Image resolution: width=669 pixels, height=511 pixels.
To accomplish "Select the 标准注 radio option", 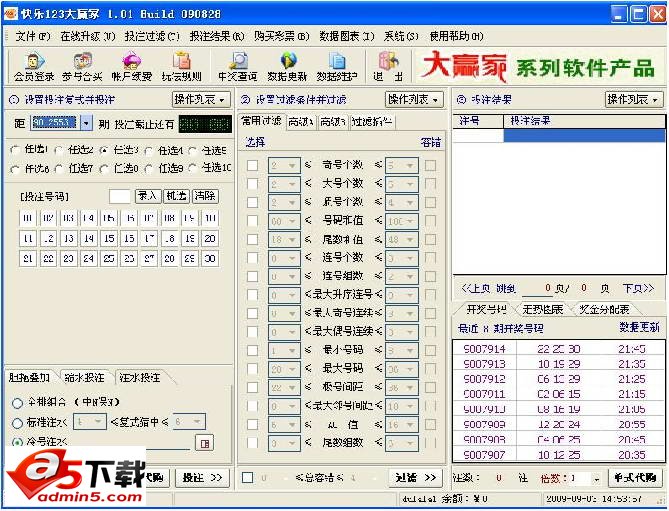I will (17, 423).
